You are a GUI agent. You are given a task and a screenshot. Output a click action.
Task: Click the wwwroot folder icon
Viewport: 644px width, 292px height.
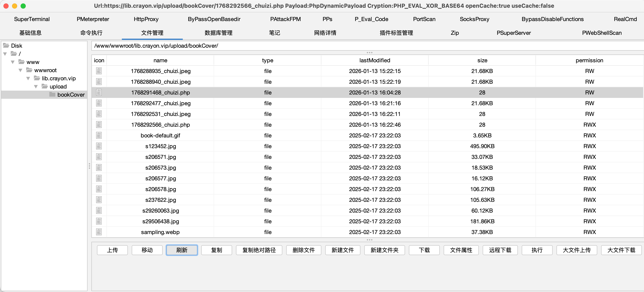pos(29,70)
